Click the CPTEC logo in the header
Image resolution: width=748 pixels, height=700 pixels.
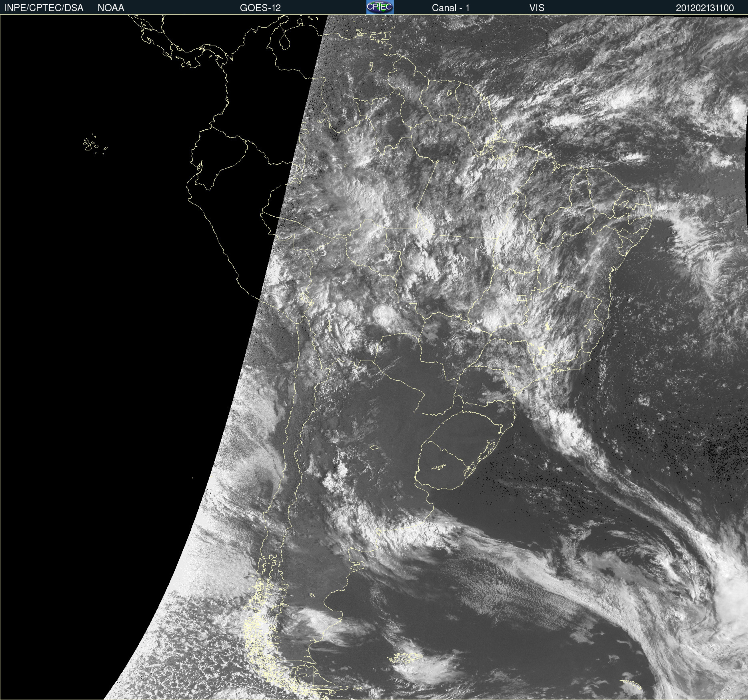(x=380, y=7)
